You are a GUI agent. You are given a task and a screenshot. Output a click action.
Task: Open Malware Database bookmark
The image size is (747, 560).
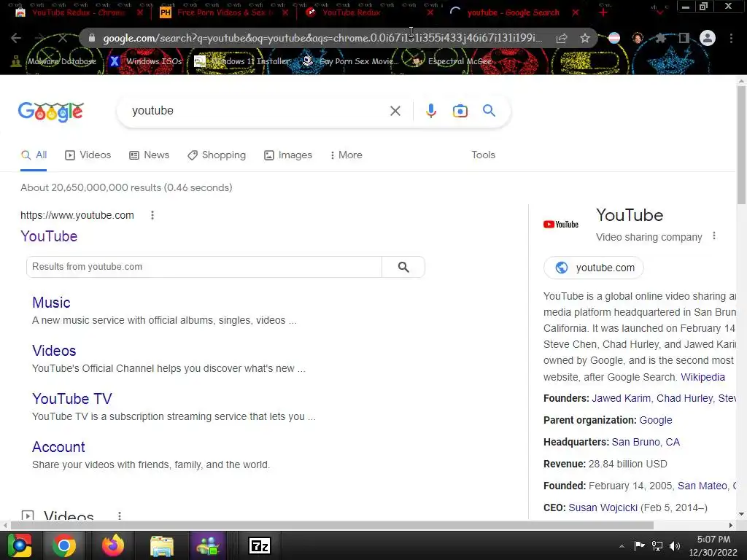click(54, 61)
